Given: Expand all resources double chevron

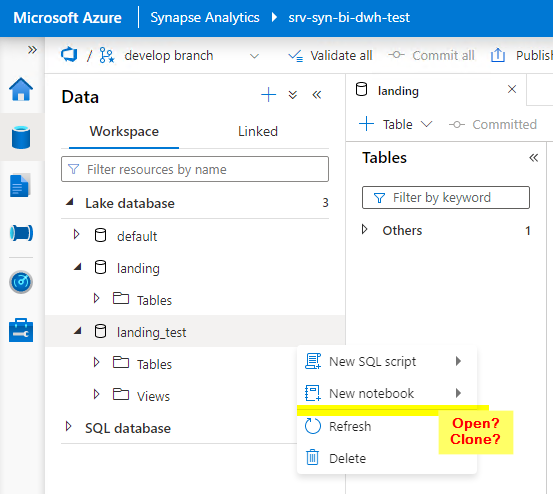Looking at the screenshot, I should [x=293, y=95].
